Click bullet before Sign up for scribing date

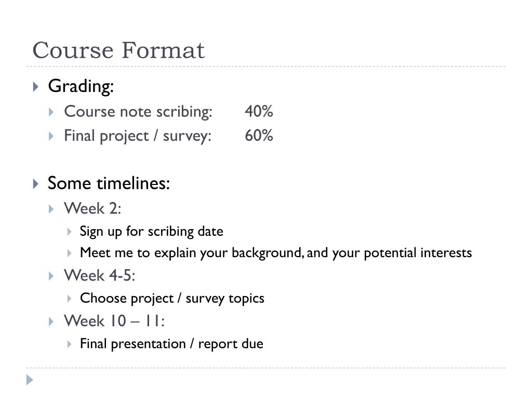69,232
